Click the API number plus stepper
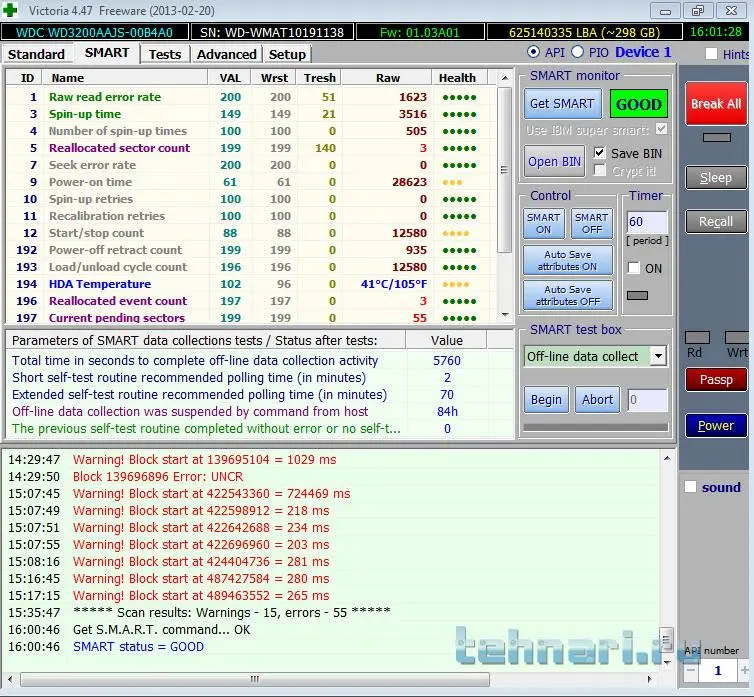Image resolution: width=754 pixels, height=697 pixels. point(744,670)
